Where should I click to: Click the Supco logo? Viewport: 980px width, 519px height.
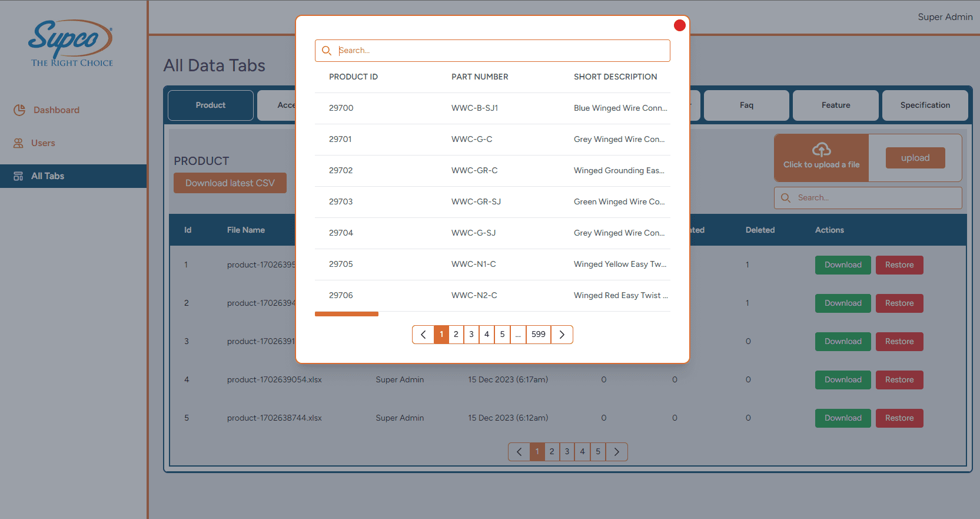point(71,43)
